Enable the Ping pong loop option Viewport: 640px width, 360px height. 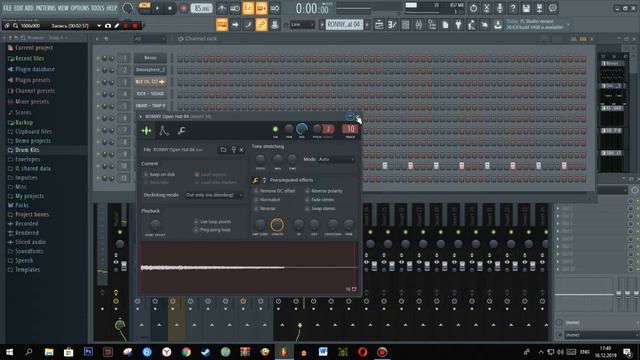tap(196, 230)
